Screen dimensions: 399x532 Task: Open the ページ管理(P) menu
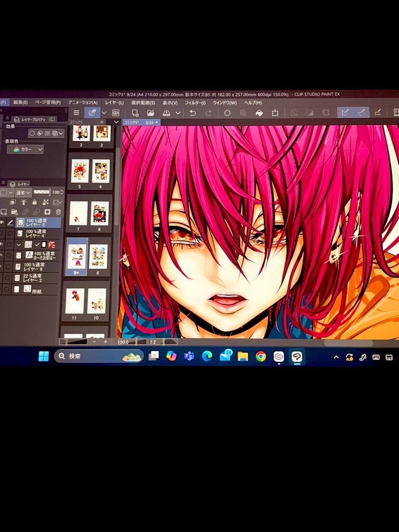48,102
